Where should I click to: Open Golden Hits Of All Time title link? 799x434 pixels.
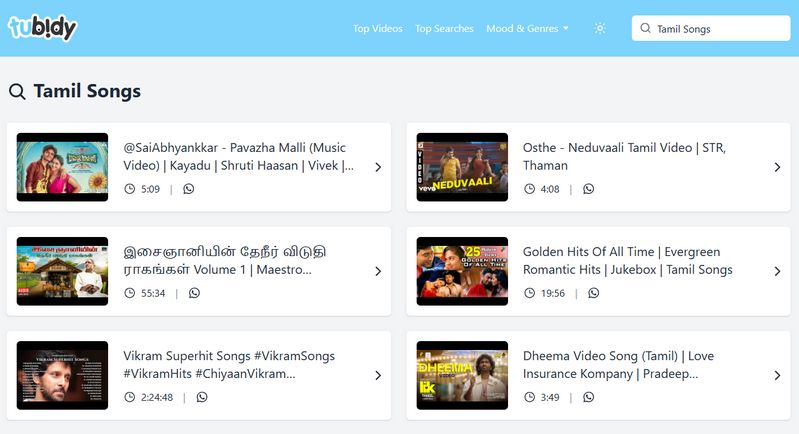(628, 260)
